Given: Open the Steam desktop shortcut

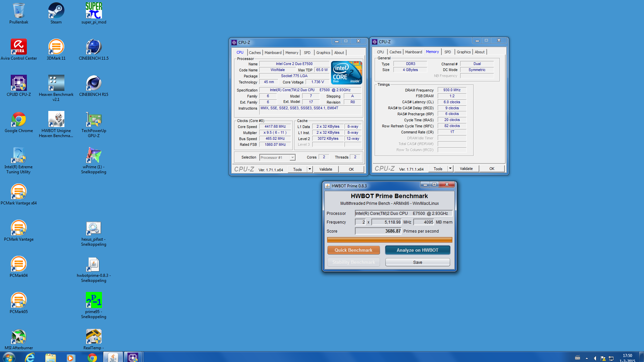Looking at the screenshot, I should (56, 13).
